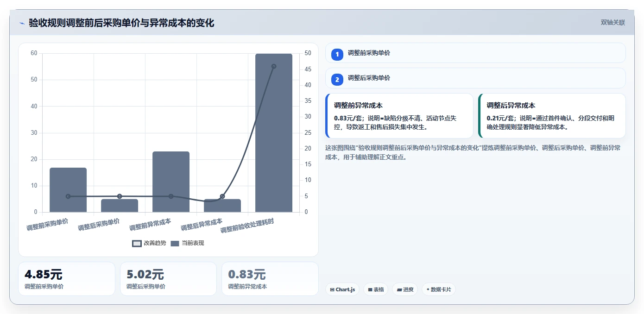Image resolution: width=644 pixels, height=314 pixels.
Task: Click the line point above 调整前验收处理耗时 bar
Action: (x=274, y=66)
